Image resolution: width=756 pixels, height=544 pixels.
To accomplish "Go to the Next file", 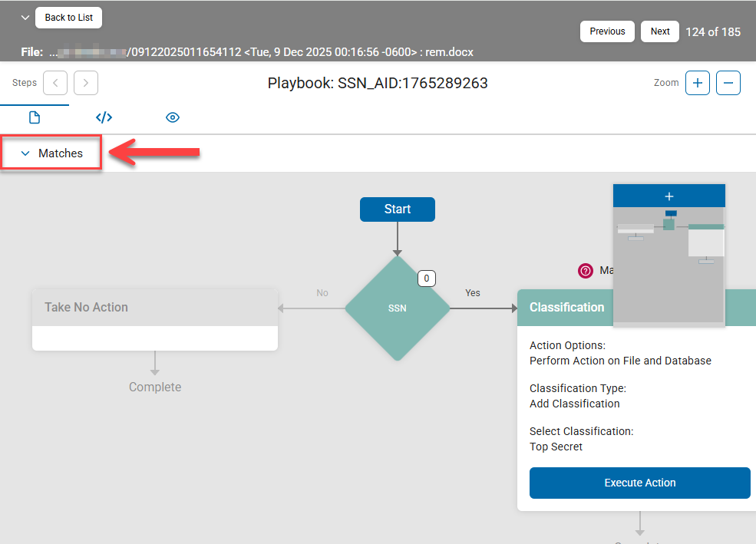I will (660, 31).
